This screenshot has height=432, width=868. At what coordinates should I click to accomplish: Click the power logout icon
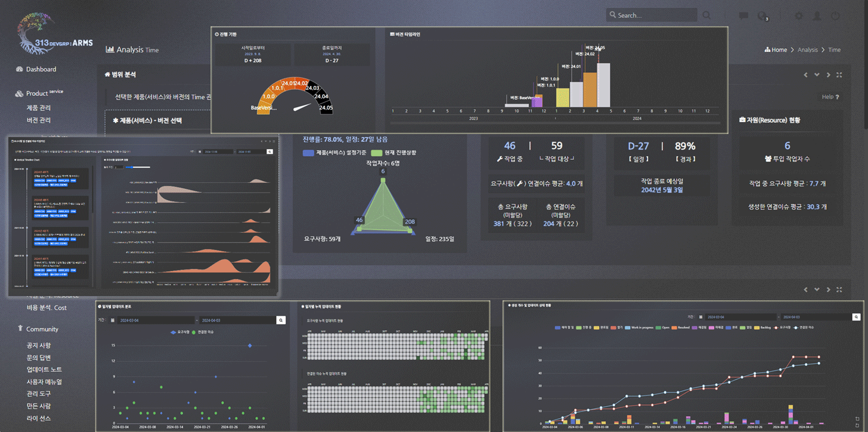[836, 16]
